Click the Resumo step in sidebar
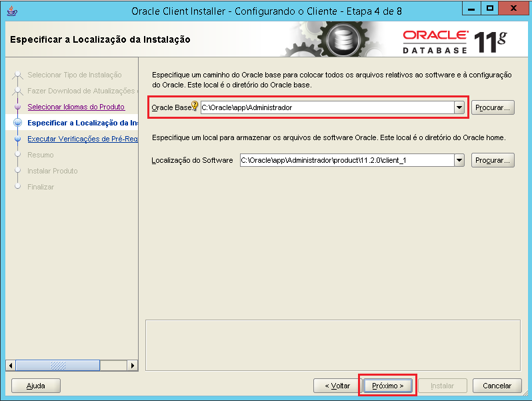Screen dimensions: 532x401 click(x=41, y=155)
